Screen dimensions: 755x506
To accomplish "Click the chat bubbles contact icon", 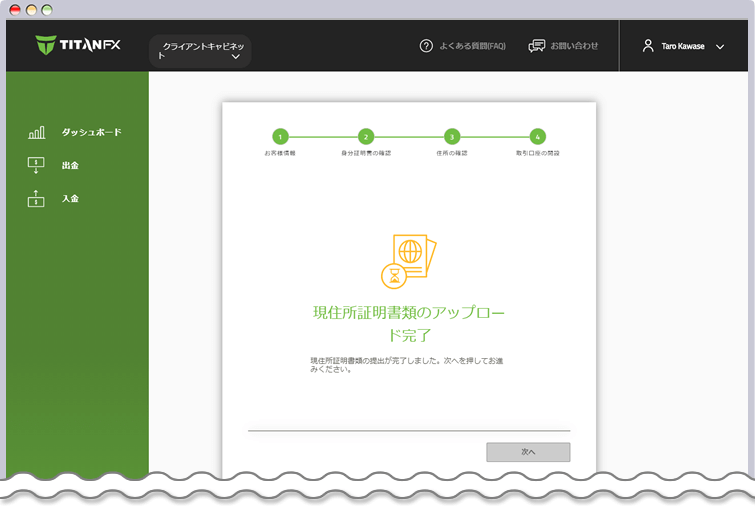I will click(x=537, y=46).
